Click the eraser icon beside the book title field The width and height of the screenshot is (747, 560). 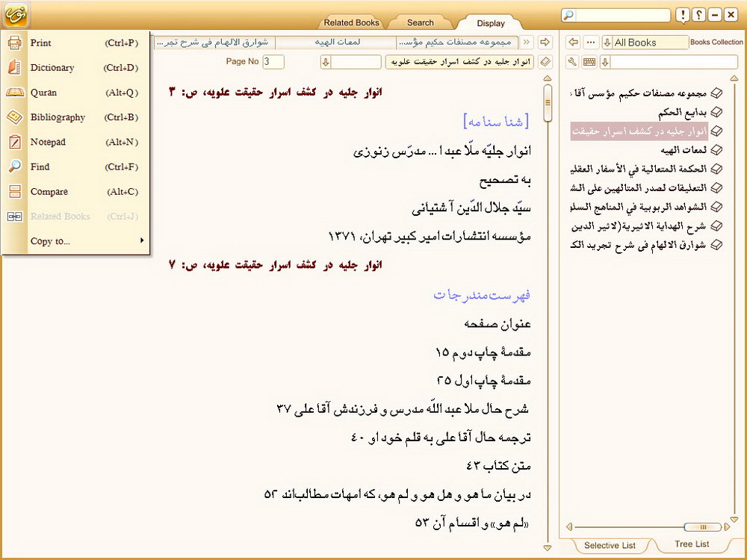(x=545, y=61)
